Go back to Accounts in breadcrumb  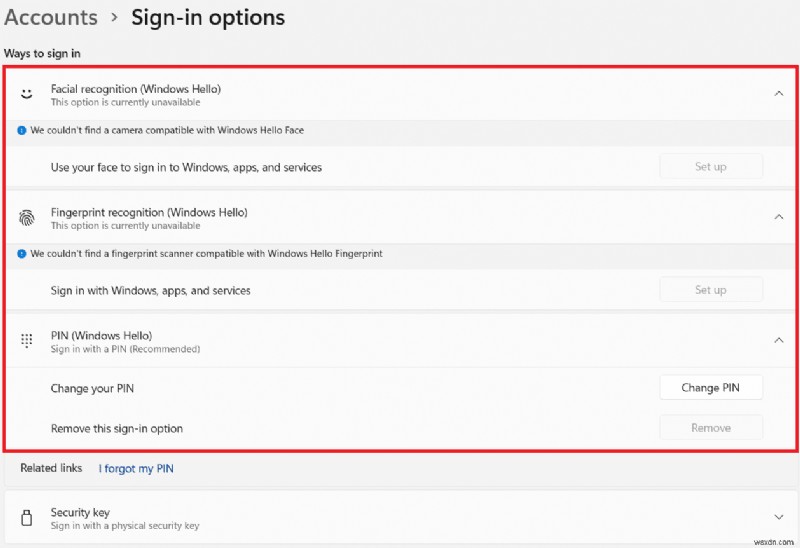(51, 18)
